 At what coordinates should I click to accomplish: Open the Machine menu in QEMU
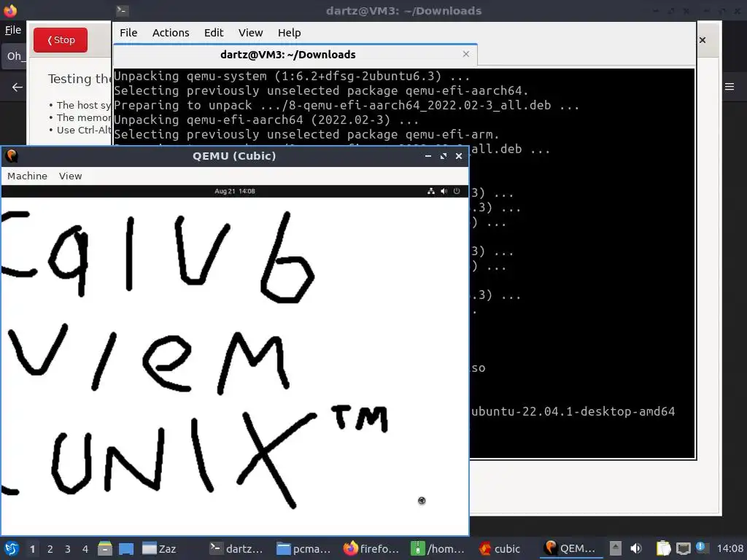27,176
